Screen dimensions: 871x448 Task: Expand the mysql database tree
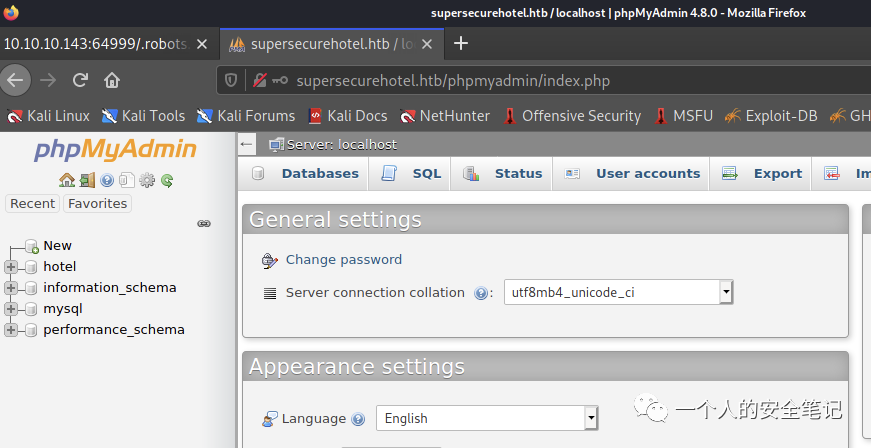(10, 309)
